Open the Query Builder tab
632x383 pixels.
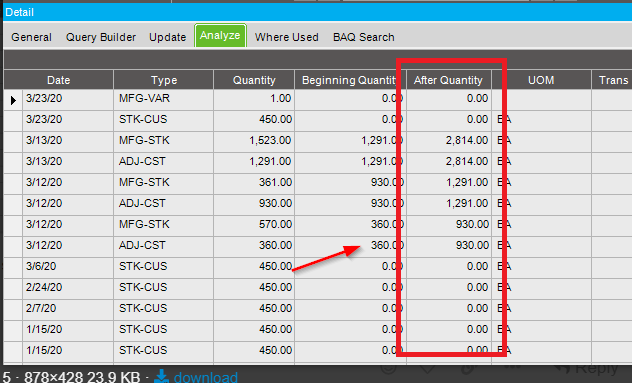(101, 37)
